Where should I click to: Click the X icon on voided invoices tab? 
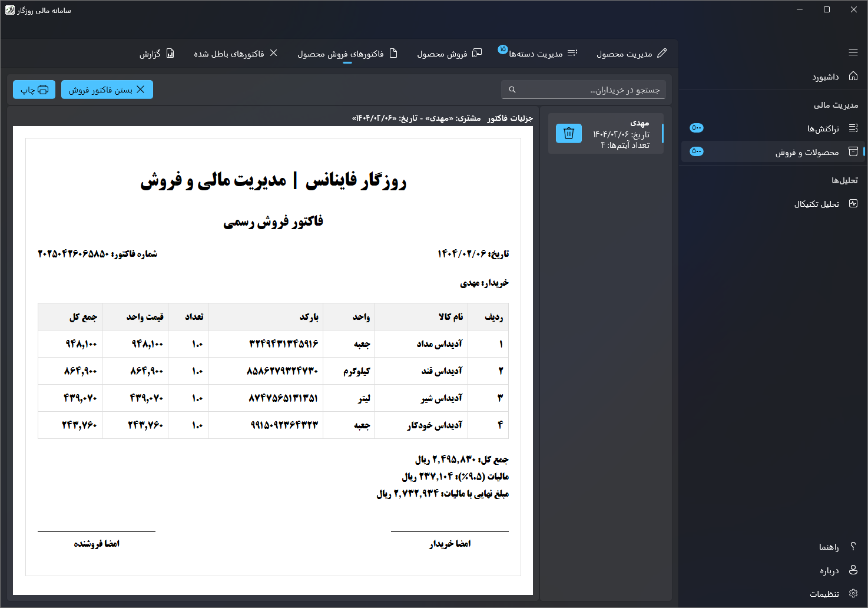tap(273, 53)
